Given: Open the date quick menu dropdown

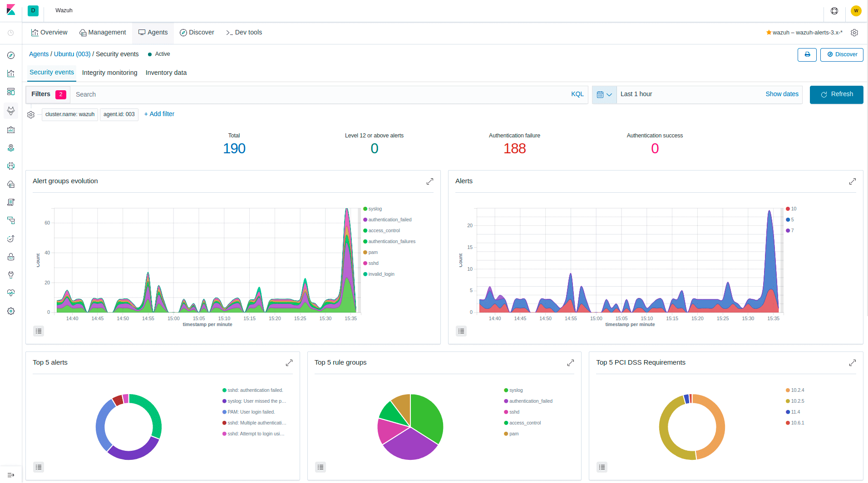Looking at the screenshot, I should point(604,95).
